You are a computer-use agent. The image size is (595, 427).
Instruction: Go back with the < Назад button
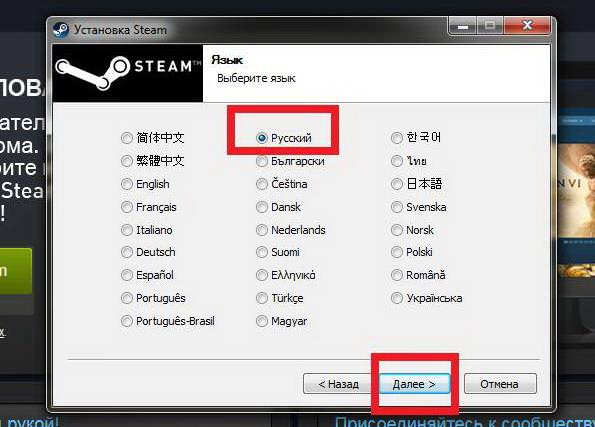pos(337,384)
